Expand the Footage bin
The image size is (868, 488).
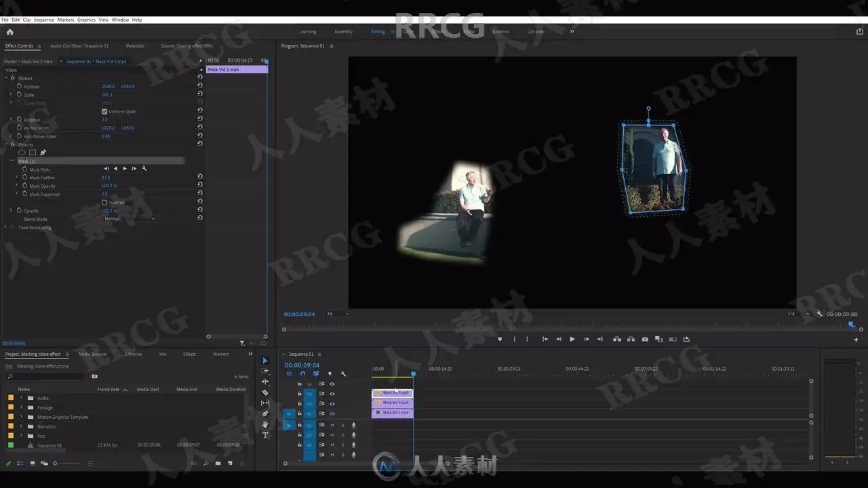[21, 407]
